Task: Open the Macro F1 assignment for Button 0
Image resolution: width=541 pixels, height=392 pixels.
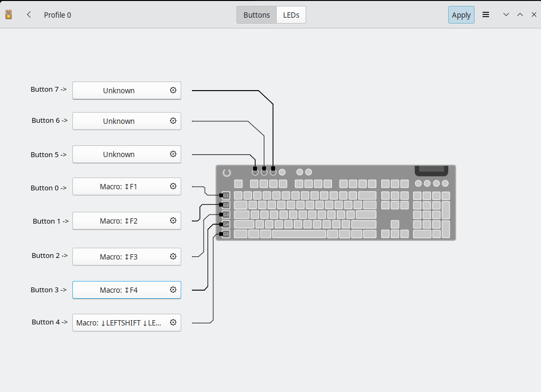Action: [119, 186]
